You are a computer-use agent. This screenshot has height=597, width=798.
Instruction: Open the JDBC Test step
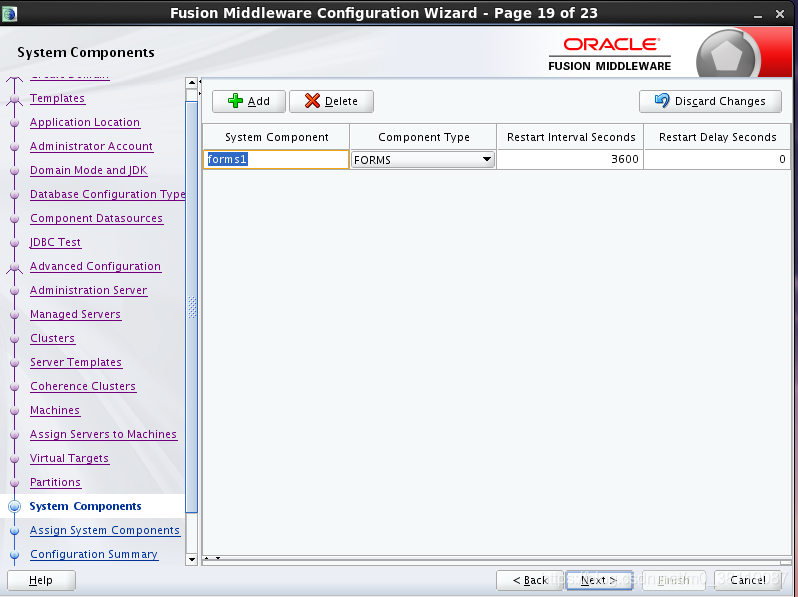pos(55,242)
